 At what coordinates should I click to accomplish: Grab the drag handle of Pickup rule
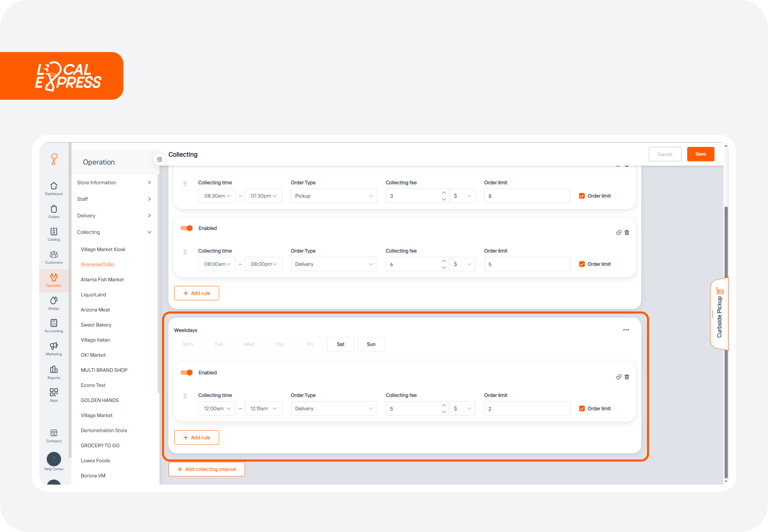click(185, 184)
